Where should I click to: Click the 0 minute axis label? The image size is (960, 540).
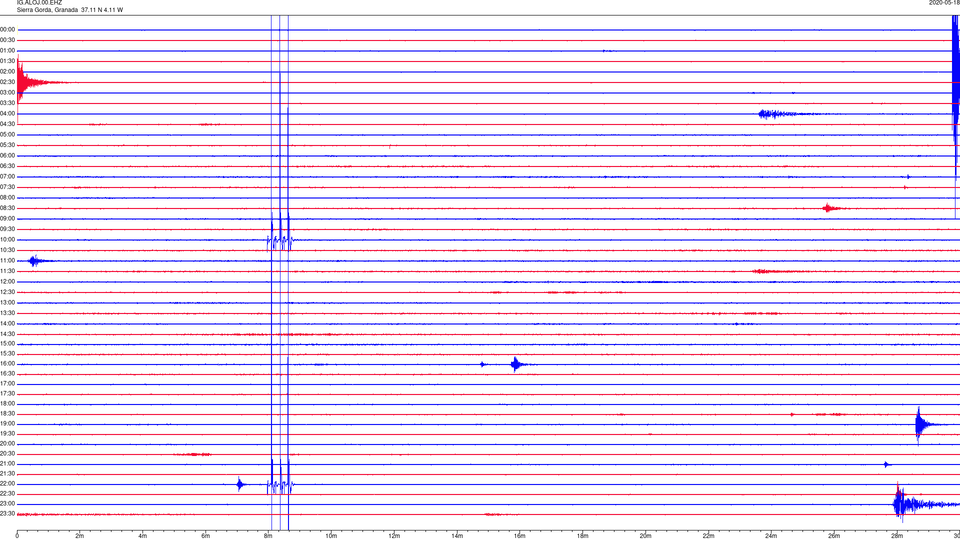(x=17, y=536)
